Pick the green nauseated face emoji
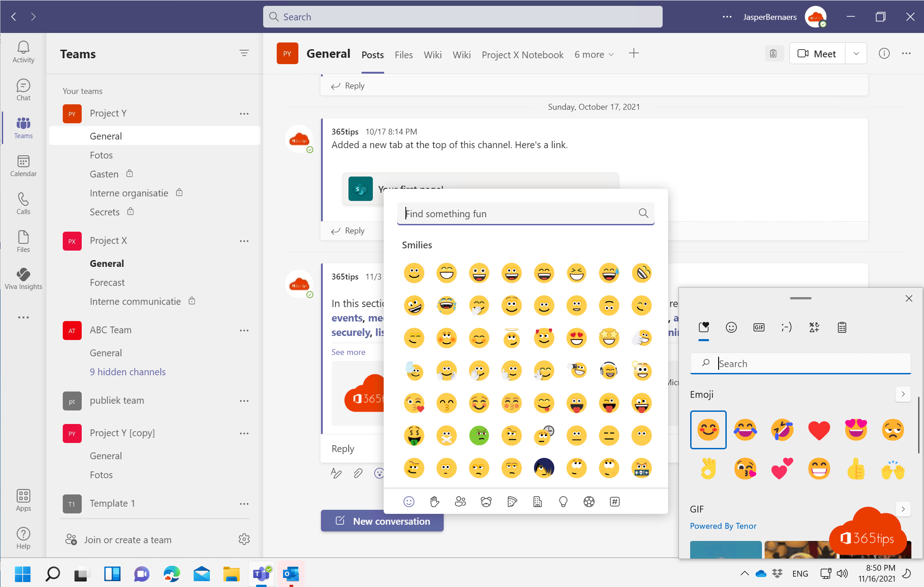The width and height of the screenshot is (924, 587). [479, 436]
